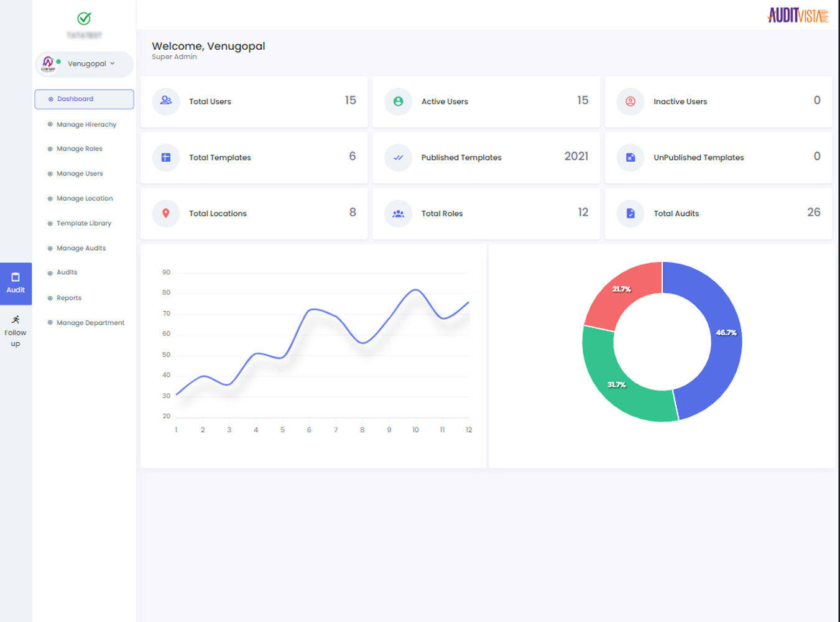Open Manage Hirerachy in sidebar

[x=86, y=124]
